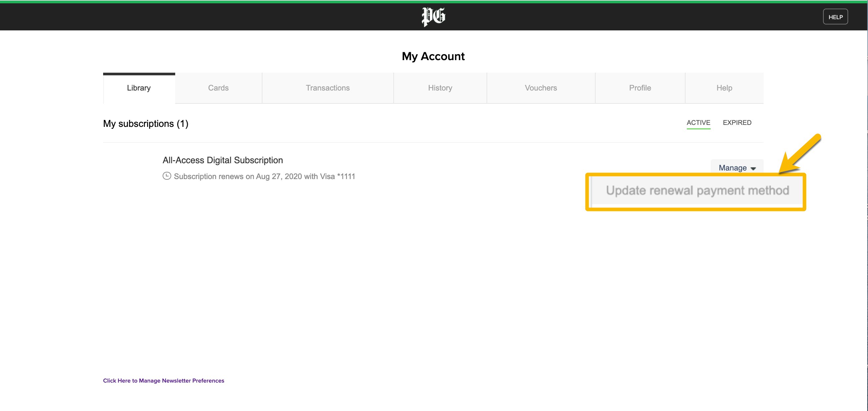Image resolution: width=868 pixels, height=411 pixels.
Task: Click the clock icon beside renewal date
Action: [x=167, y=176]
